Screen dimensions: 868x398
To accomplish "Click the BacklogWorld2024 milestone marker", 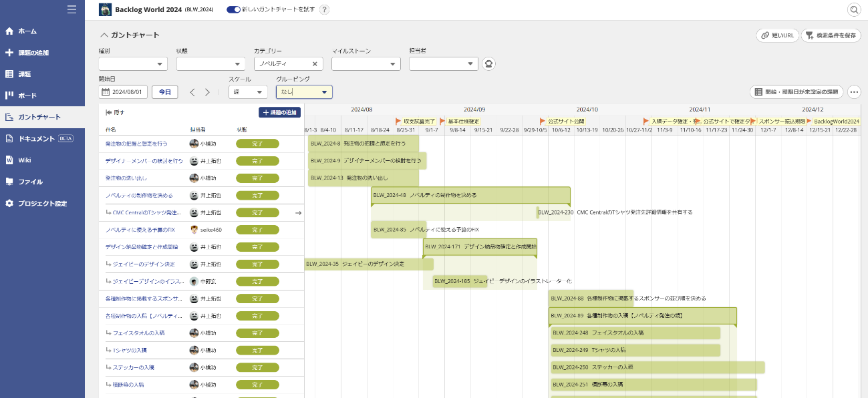I will [833, 122].
